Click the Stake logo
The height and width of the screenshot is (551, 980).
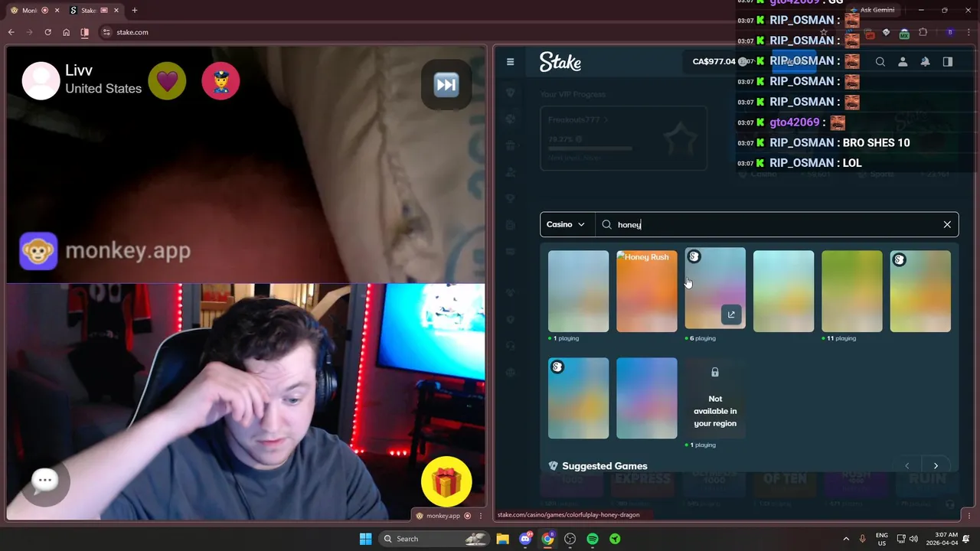point(560,62)
